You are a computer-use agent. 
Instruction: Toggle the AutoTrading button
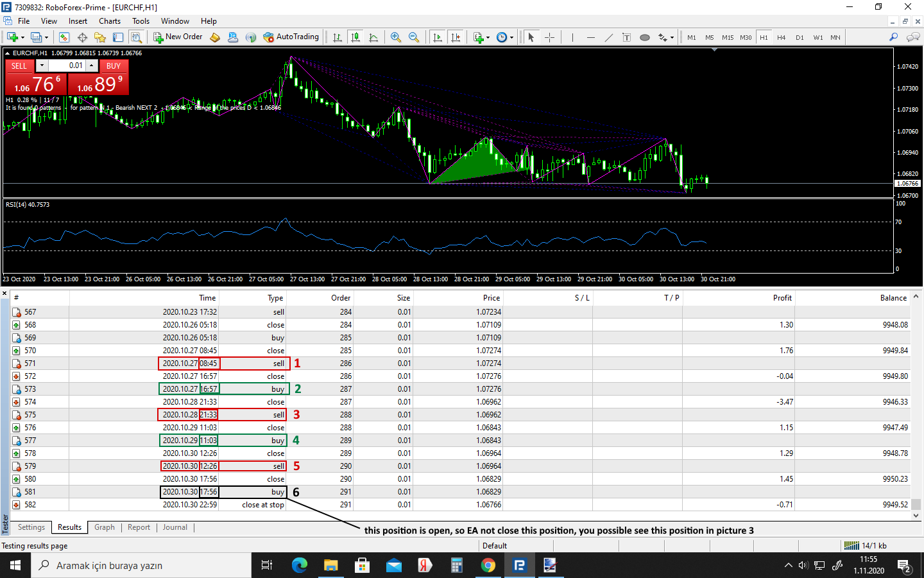point(291,37)
